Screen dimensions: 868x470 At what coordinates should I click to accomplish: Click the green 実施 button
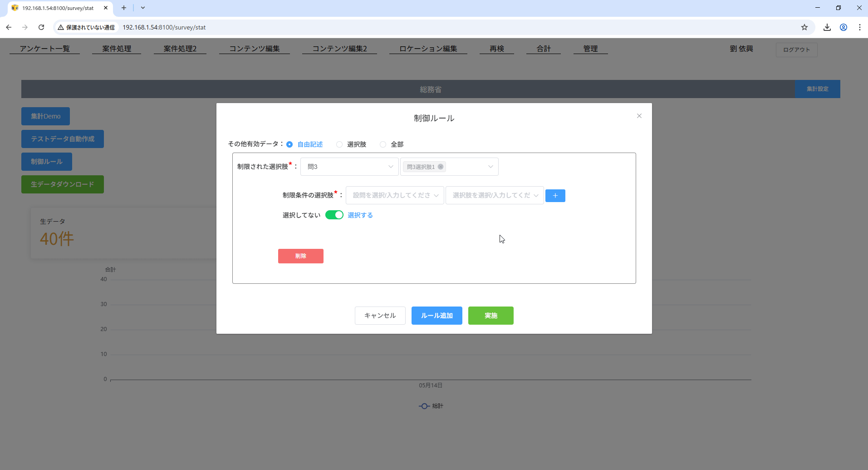490,315
